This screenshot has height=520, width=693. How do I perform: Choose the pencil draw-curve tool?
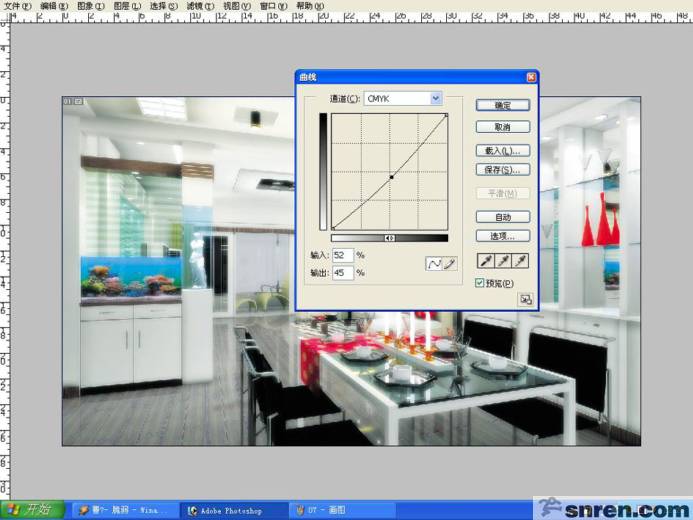(449, 264)
